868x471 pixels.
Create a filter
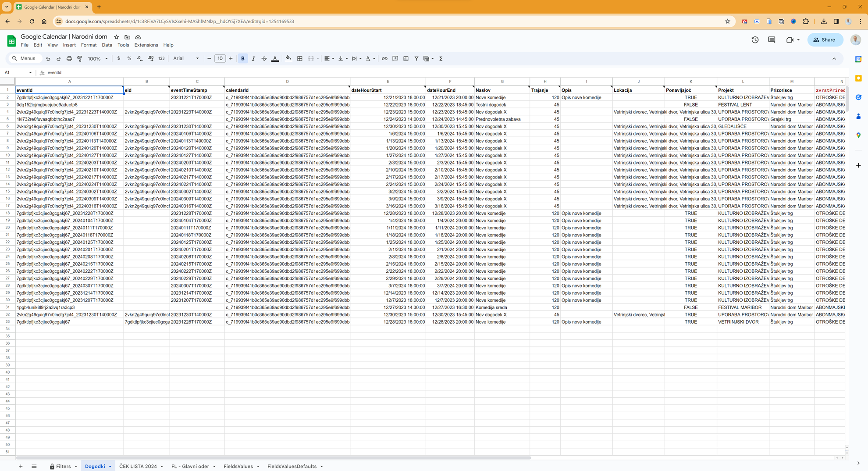tap(416, 59)
